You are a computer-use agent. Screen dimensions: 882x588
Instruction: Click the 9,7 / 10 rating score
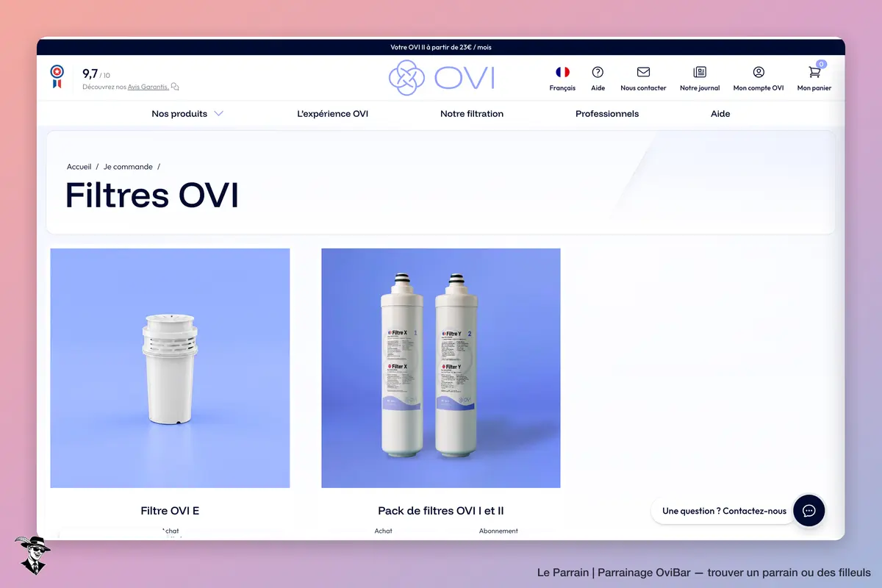point(96,73)
